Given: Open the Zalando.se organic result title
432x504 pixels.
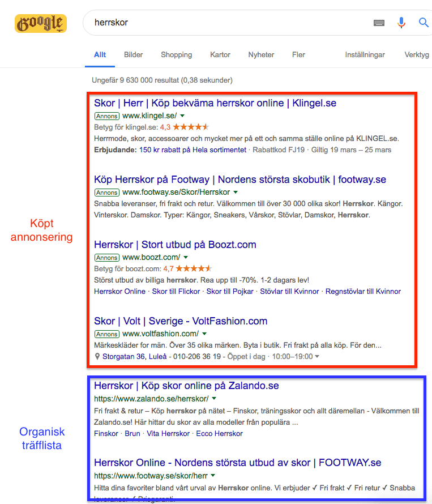Looking at the screenshot, I should click(186, 386).
